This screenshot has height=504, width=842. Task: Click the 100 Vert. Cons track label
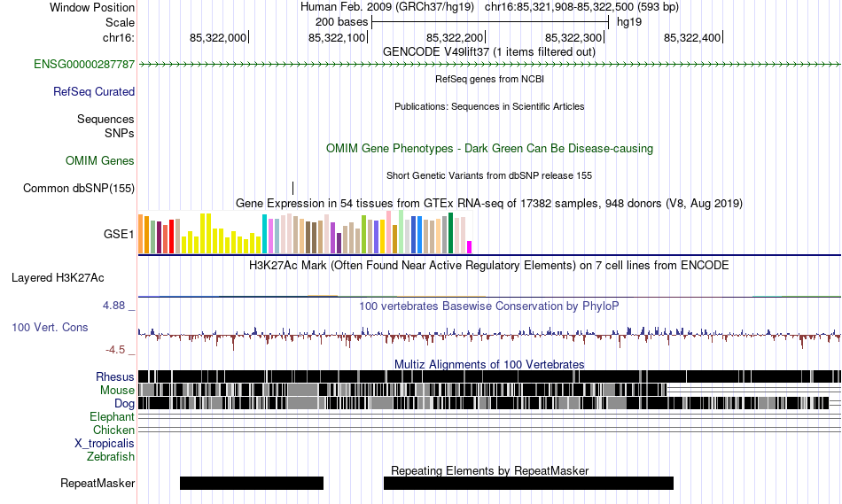[x=50, y=328]
